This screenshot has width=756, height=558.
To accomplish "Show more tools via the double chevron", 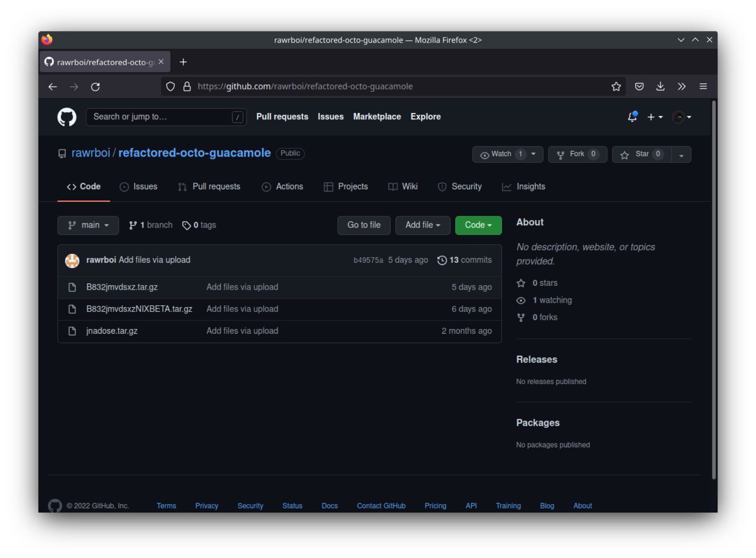I will (682, 86).
